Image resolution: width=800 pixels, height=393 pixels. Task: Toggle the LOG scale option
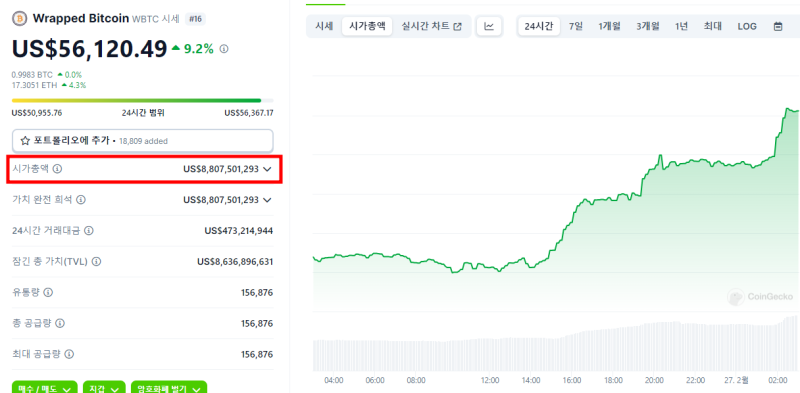pos(747,27)
